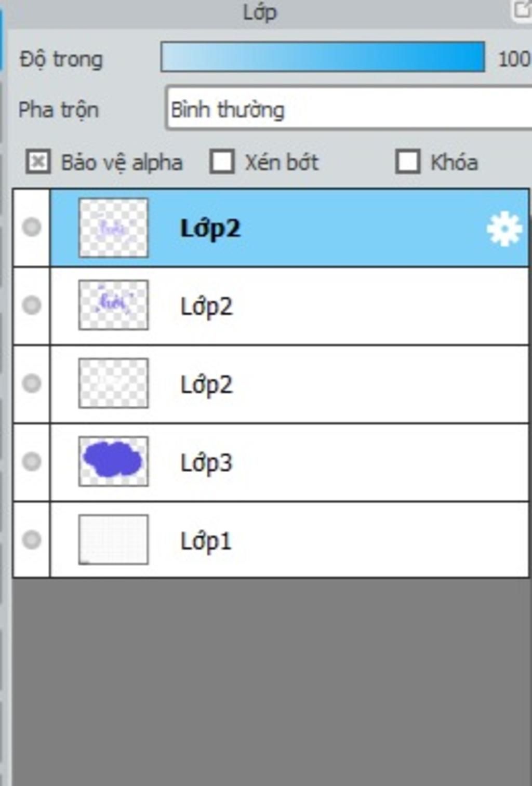Toggle visibility dot of third Lớp2 layer
532x786 pixels.
tap(32, 383)
